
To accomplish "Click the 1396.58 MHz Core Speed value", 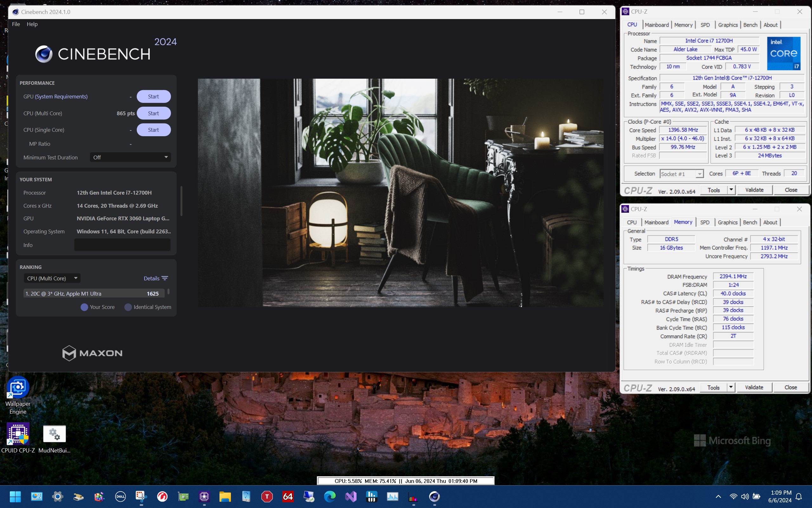I will pyautogui.click(x=683, y=130).
